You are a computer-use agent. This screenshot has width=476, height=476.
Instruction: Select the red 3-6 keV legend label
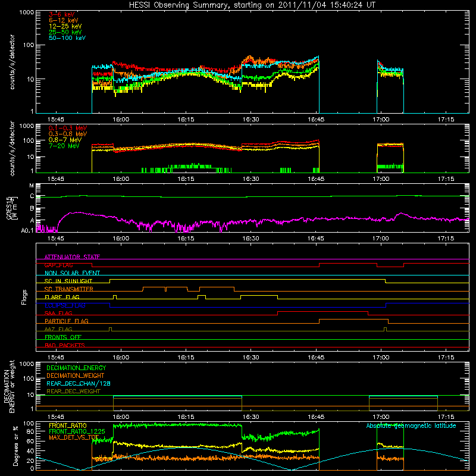pyautogui.click(x=61, y=14)
